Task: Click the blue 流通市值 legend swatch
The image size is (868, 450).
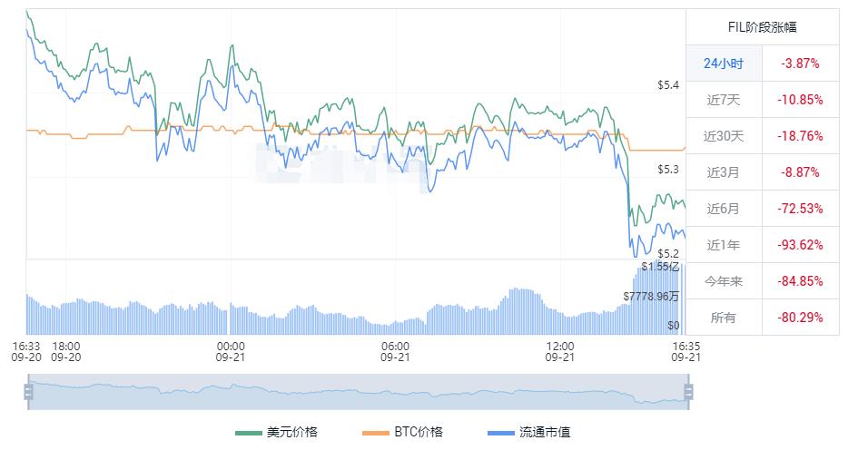Action: pyautogui.click(x=500, y=432)
